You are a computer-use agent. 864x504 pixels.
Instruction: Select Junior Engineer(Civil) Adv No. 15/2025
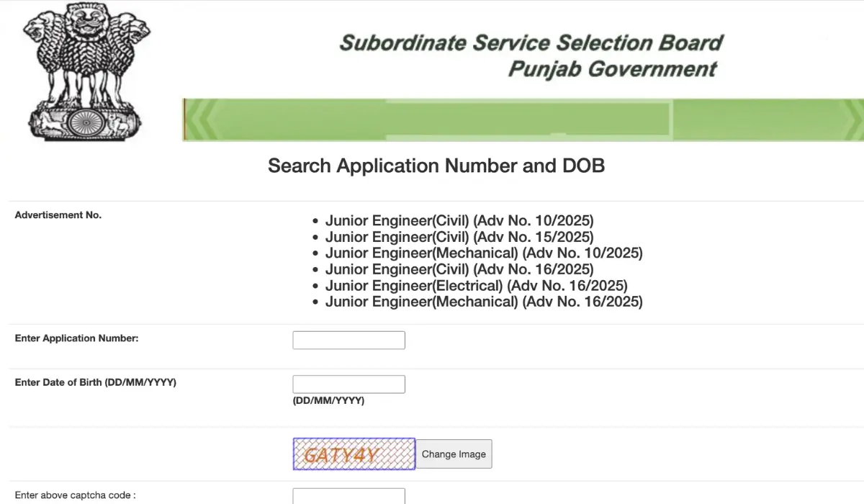tap(460, 237)
